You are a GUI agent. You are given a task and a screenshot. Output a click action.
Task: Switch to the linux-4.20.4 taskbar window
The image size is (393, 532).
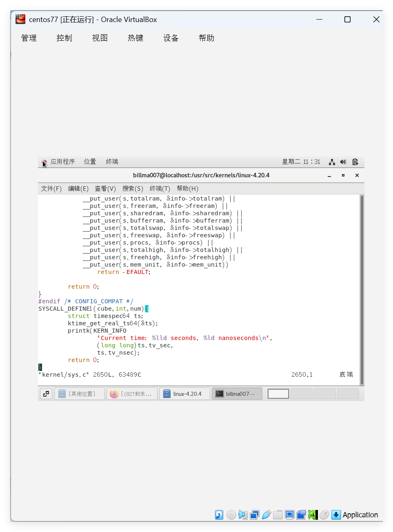pyautogui.click(x=184, y=394)
